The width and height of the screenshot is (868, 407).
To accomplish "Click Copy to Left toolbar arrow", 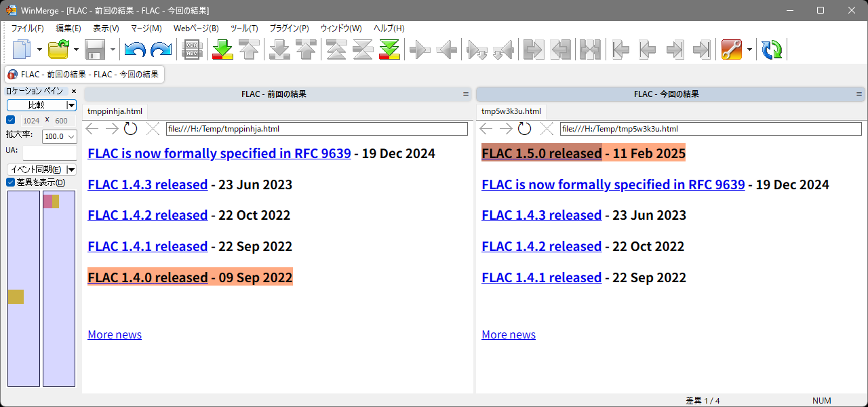I will tap(447, 50).
